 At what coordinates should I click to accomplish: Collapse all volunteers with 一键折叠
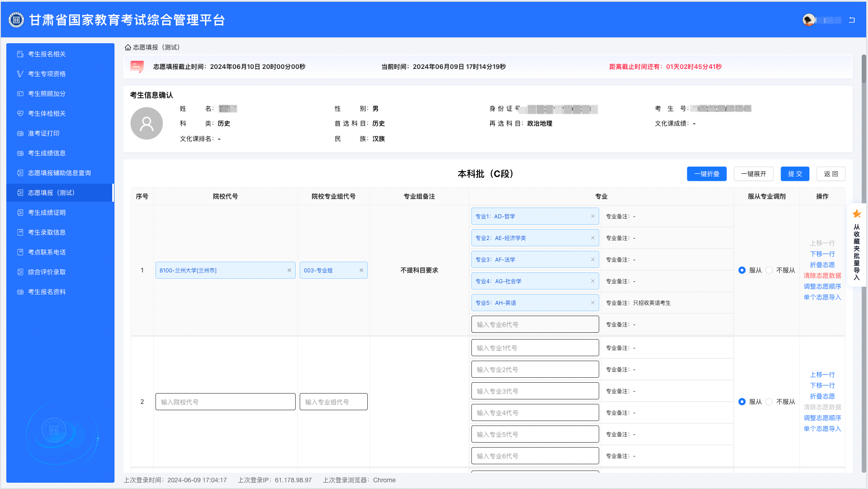point(707,174)
